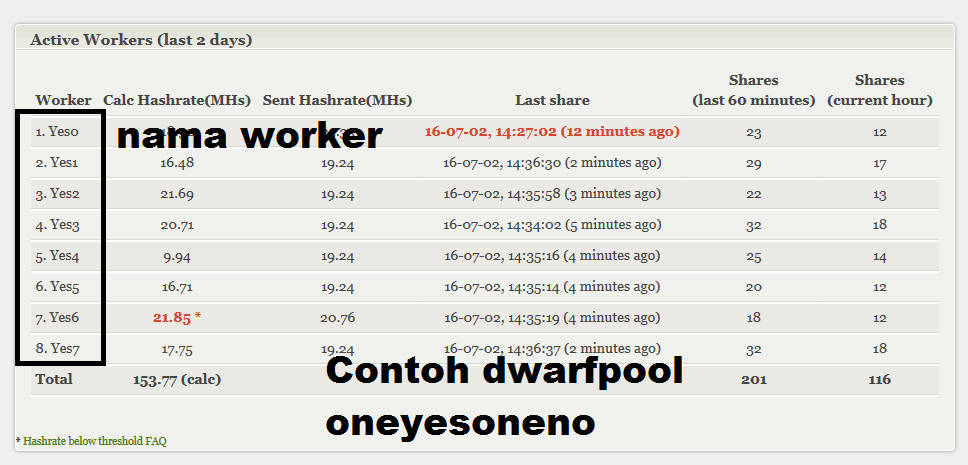This screenshot has height=465, width=968.
Task: Select worker Yes2 in the list
Action: tap(57, 193)
